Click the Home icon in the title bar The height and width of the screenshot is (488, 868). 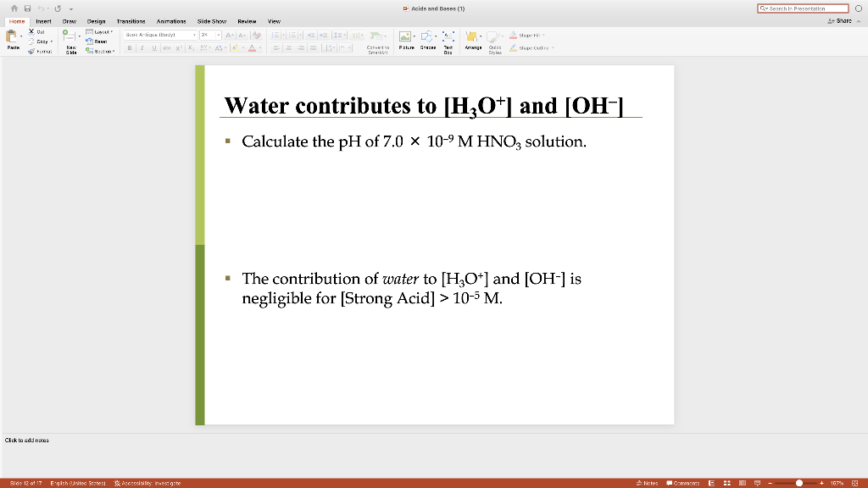[14, 8]
